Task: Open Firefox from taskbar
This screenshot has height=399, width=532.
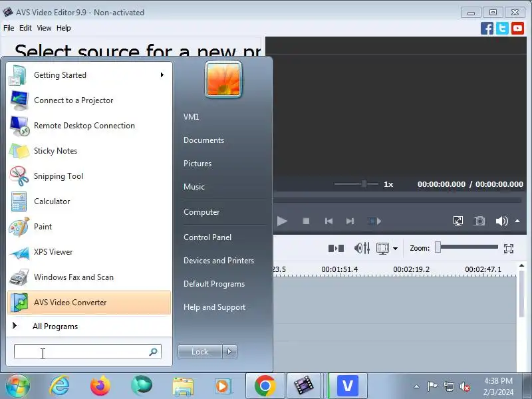Action: coord(100,386)
